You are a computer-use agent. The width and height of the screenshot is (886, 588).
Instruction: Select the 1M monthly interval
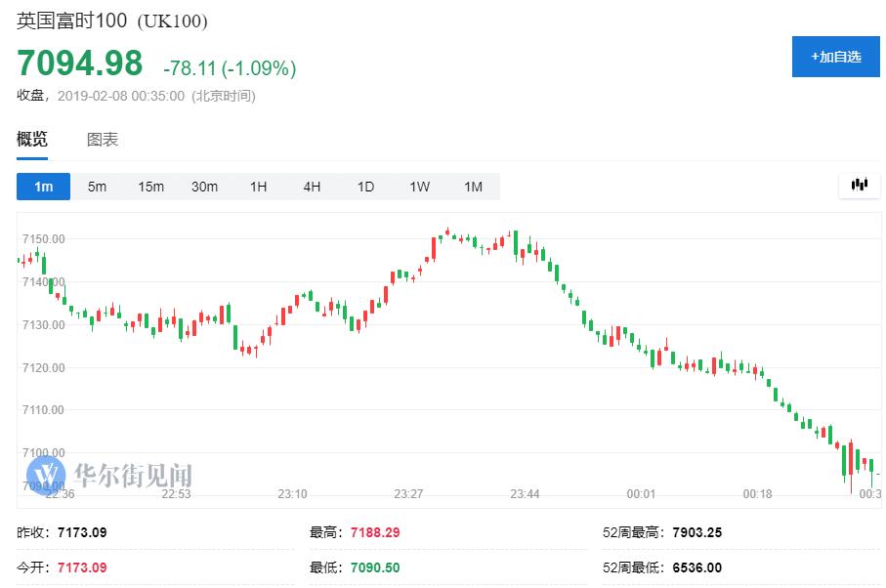click(473, 187)
